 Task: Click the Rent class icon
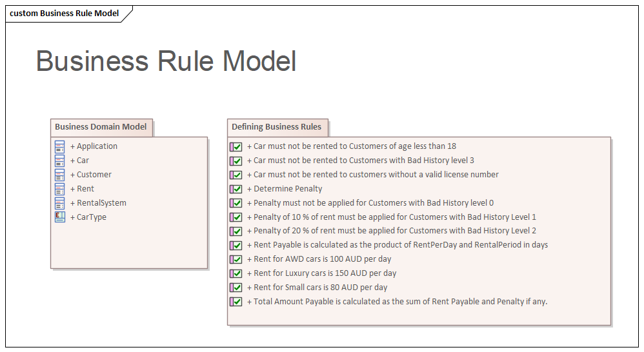(60, 189)
